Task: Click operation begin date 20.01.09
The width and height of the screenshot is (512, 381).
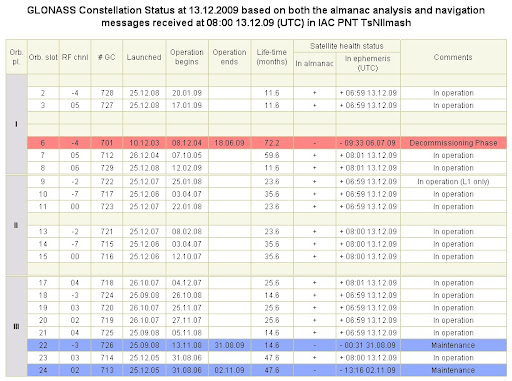Action: [187, 93]
